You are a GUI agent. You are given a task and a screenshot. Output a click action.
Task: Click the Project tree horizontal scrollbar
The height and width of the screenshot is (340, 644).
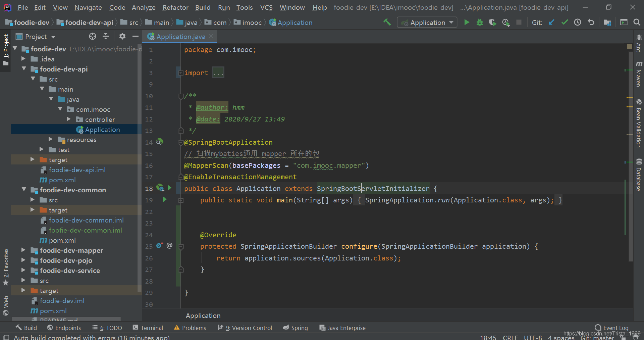point(66,319)
